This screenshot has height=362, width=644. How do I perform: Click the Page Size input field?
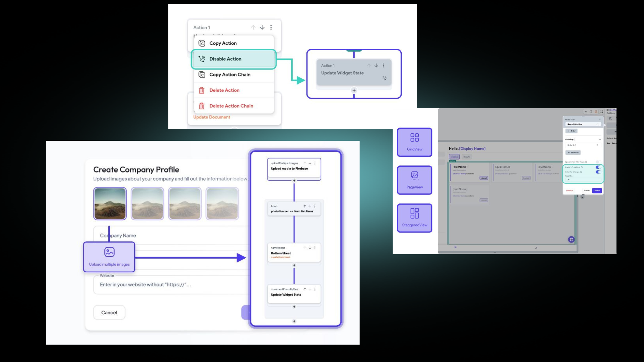583,180
